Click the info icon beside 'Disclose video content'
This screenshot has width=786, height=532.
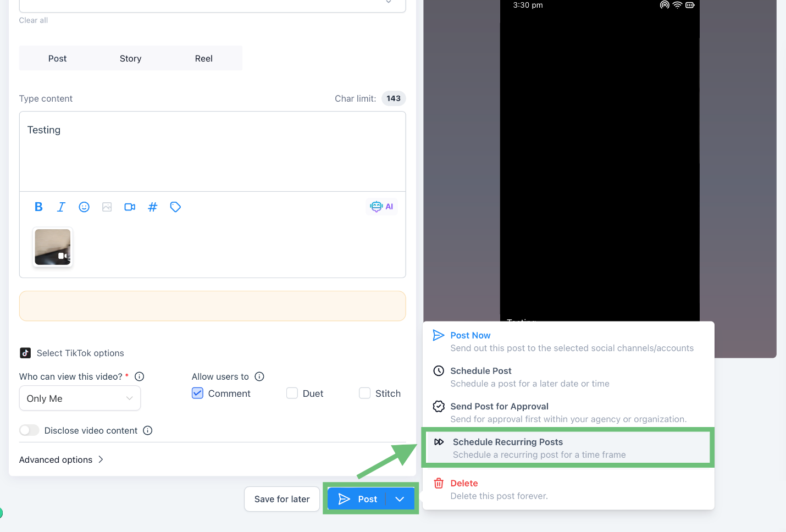click(x=148, y=430)
